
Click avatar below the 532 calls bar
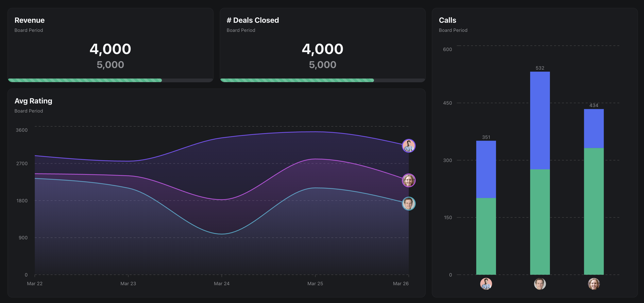tap(540, 284)
